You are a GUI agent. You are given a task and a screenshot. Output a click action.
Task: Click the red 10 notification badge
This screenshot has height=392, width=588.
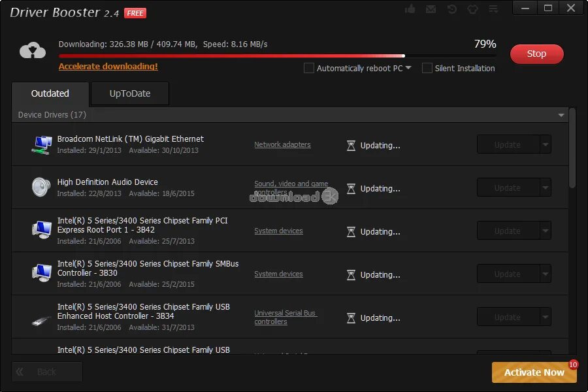click(573, 365)
